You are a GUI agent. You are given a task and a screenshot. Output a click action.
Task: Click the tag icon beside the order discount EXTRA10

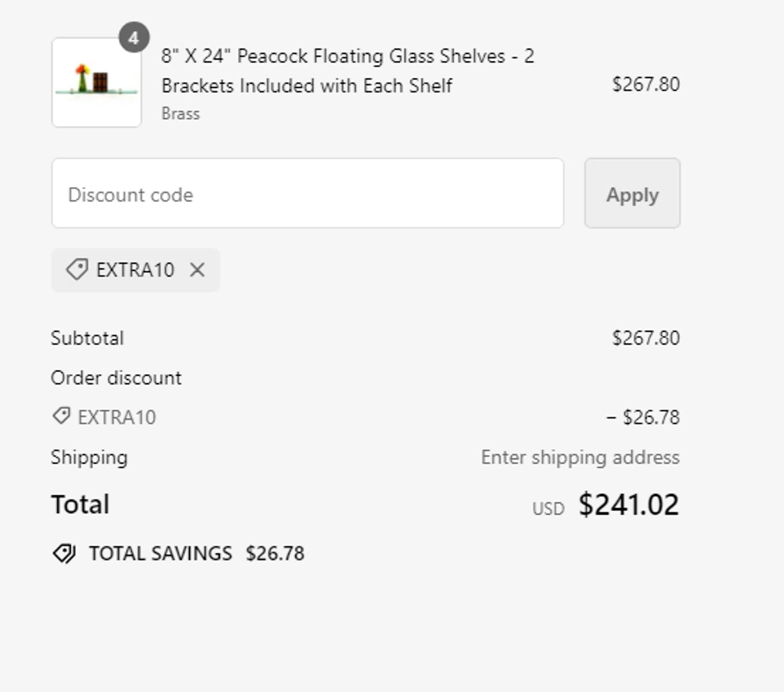click(61, 417)
